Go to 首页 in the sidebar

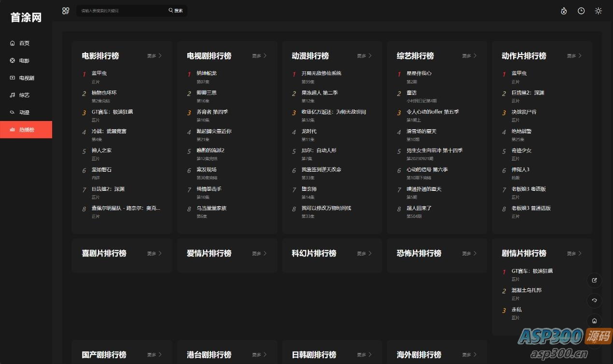(24, 43)
